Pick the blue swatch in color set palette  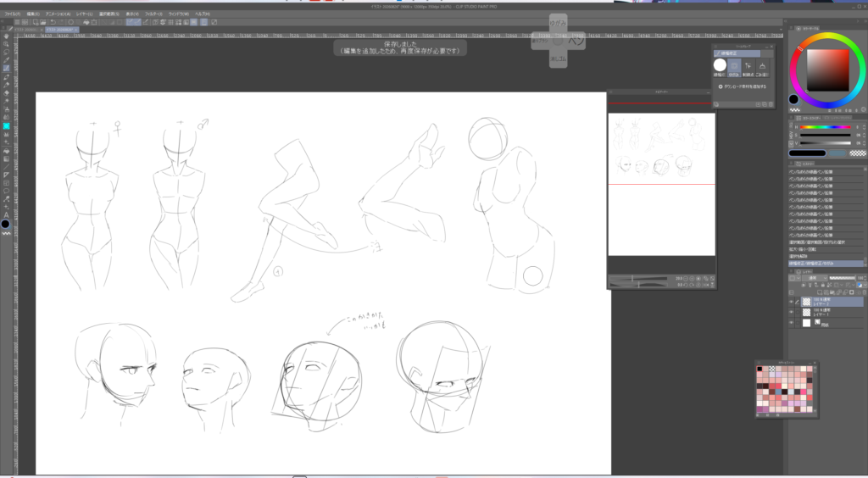778,392
